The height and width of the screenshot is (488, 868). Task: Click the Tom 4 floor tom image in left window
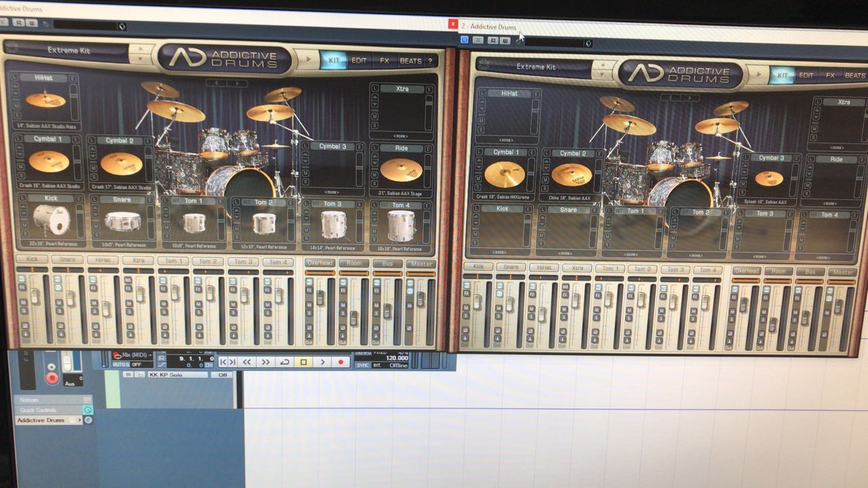pyautogui.click(x=401, y=226)
